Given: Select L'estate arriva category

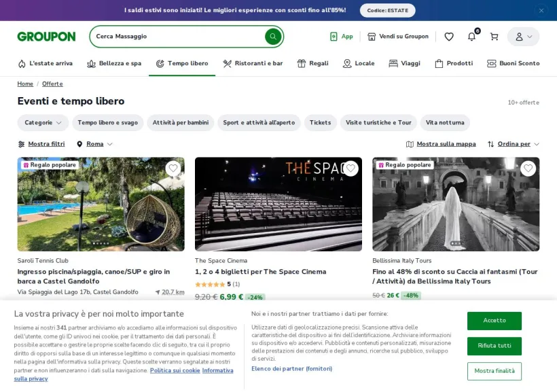Looking at the screenshot, I should point(45,63).
